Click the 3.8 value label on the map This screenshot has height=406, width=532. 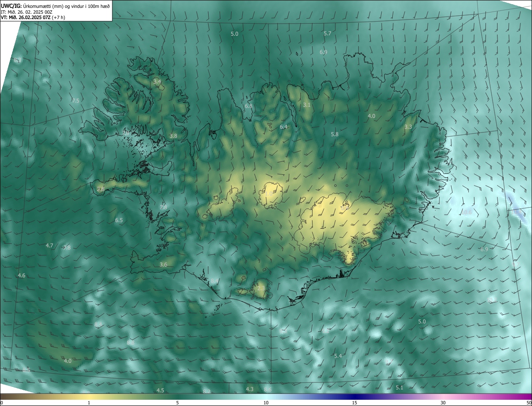(173, 136)
